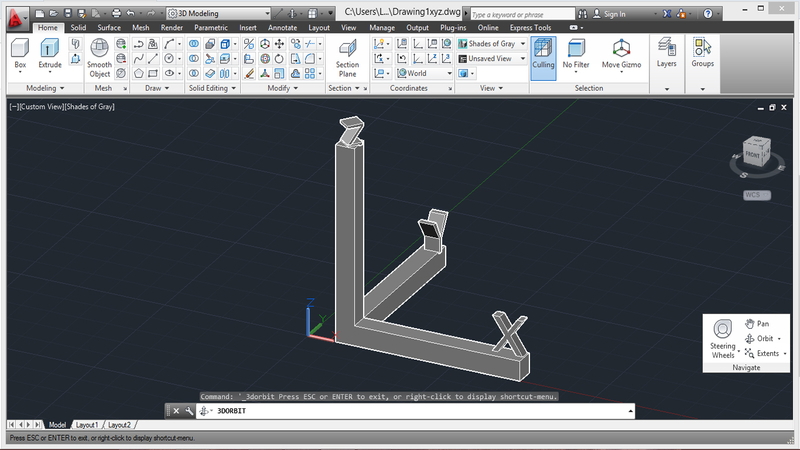
Task: Expand command history arrow on command line
Action: [x=631, y=411]
